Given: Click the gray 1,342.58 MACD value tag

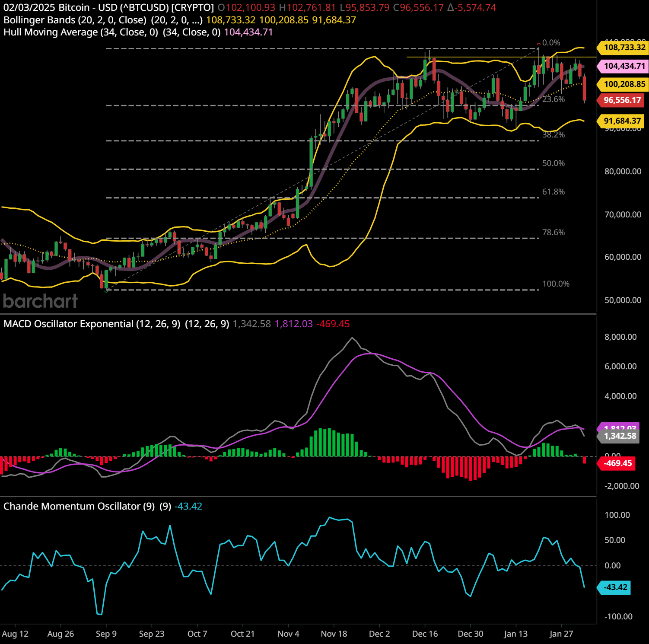Looking at the screenshot, I should tap(620, 436).
